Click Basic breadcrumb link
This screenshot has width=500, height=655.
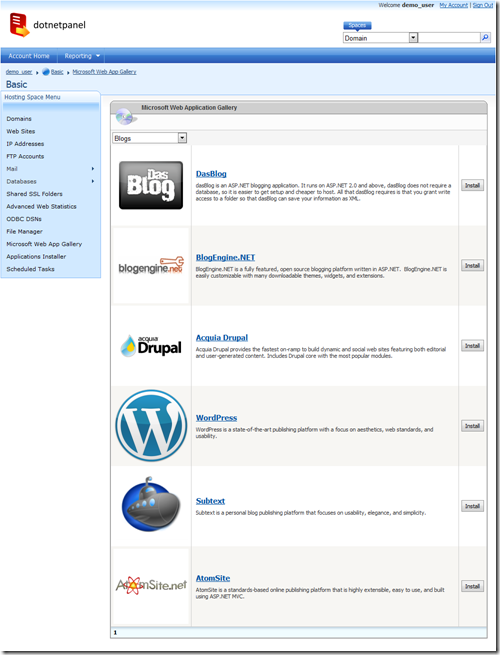coord(57,72)
